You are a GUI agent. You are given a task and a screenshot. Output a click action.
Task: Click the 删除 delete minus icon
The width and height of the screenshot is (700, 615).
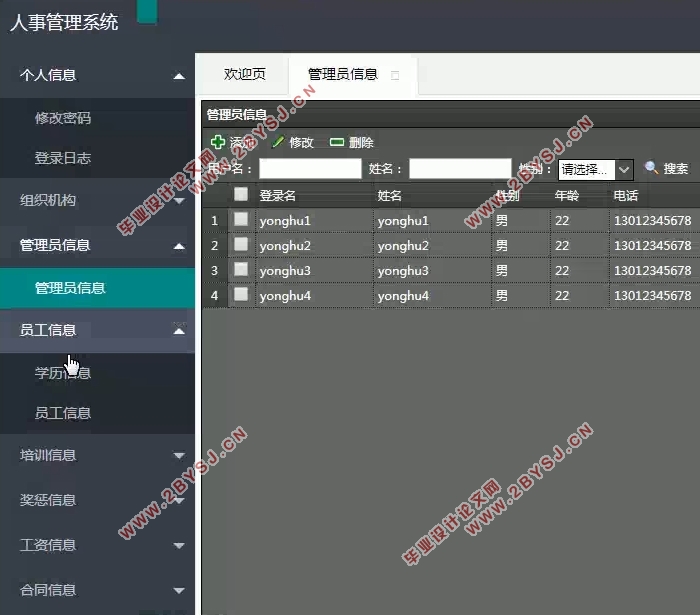(337, 143)
